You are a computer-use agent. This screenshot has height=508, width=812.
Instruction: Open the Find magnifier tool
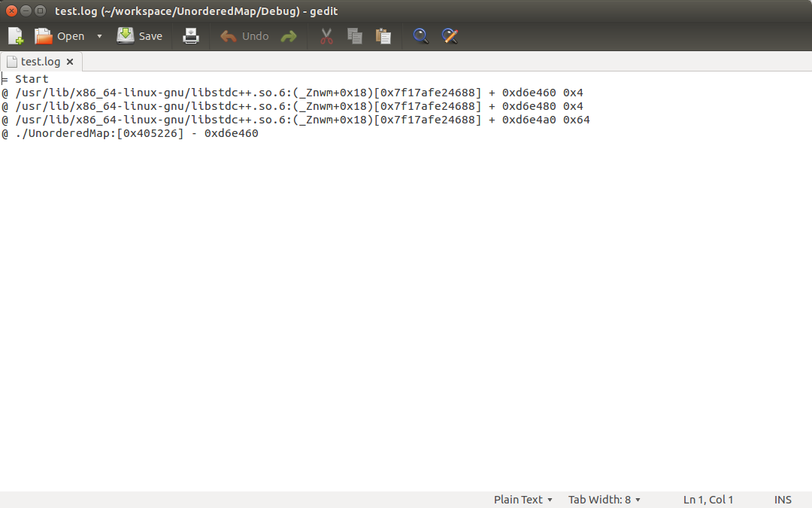click(421, 36)
